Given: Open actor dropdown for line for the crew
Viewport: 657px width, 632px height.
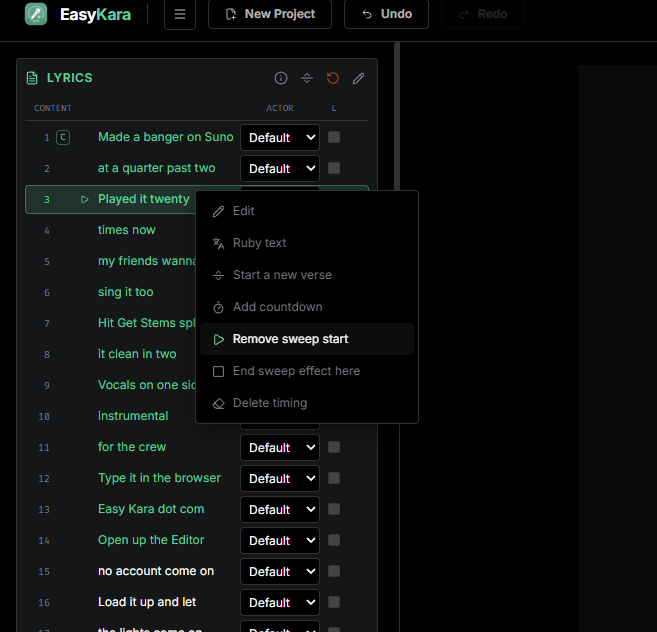Looking at the screenshot, I should [280, 448].
